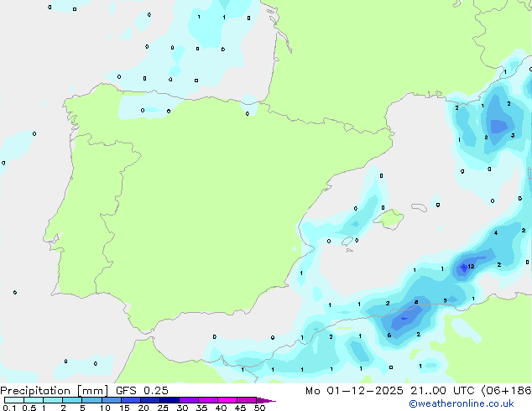Viewport: 532px width, 411px height.
Task: Click the '21..00 UTC' time text
Action: (442, 391)
